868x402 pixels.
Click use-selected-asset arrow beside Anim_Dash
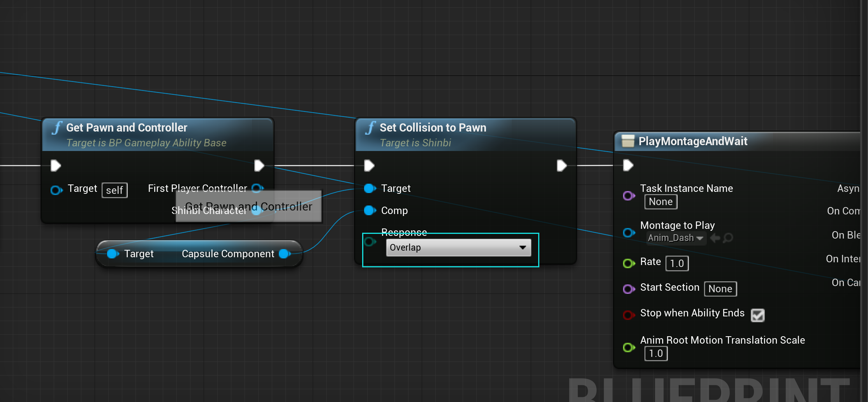[x=715, y=238]
